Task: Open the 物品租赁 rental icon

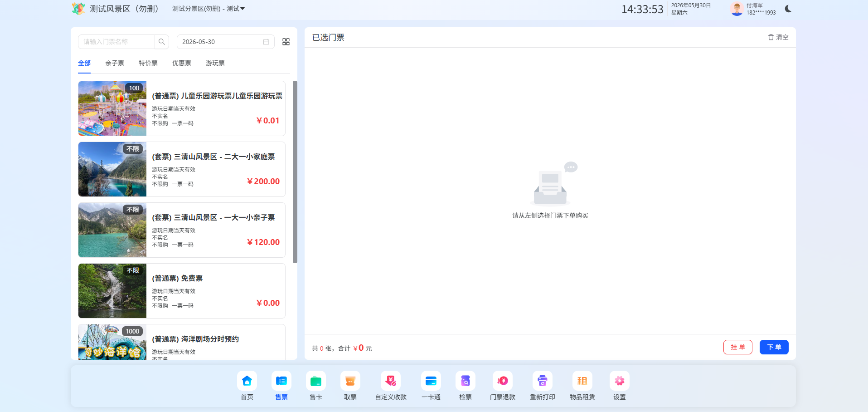Action: (582, 381)
